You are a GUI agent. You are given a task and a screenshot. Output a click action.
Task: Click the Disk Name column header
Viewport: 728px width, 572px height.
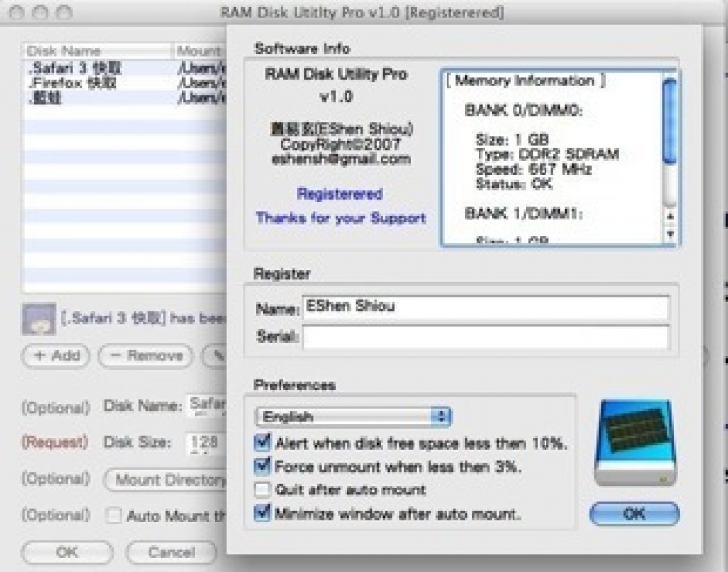tap(98, 51)
